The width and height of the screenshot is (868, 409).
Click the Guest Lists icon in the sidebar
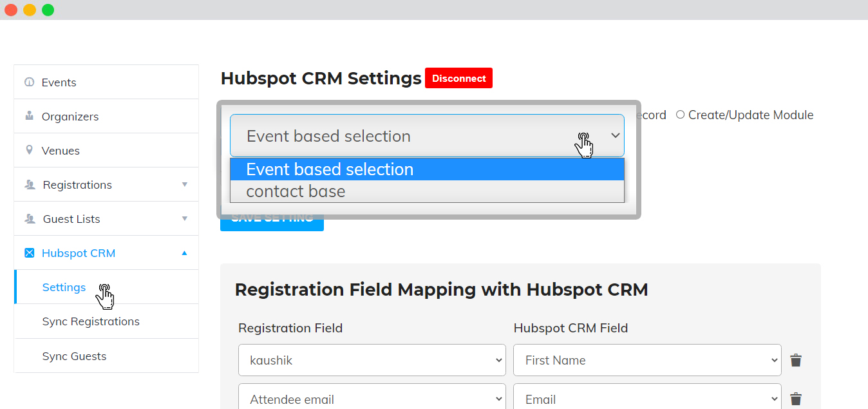30,219
